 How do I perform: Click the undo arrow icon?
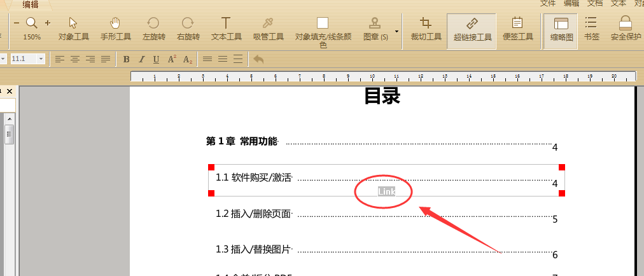258,60
